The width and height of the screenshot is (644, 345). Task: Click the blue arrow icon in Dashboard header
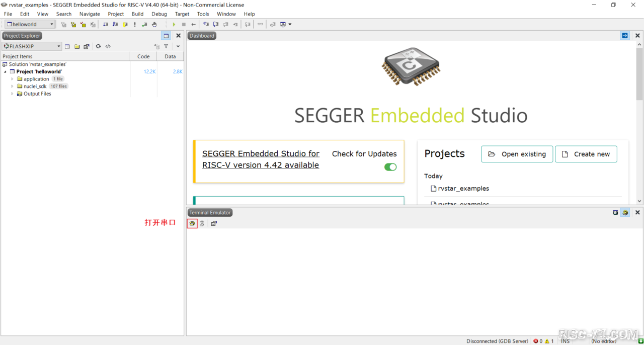click(624, 36)
